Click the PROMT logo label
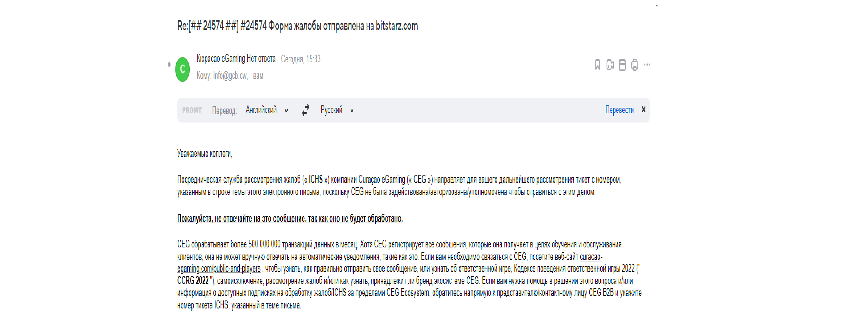The image size is (868, 324). (192, 110)
